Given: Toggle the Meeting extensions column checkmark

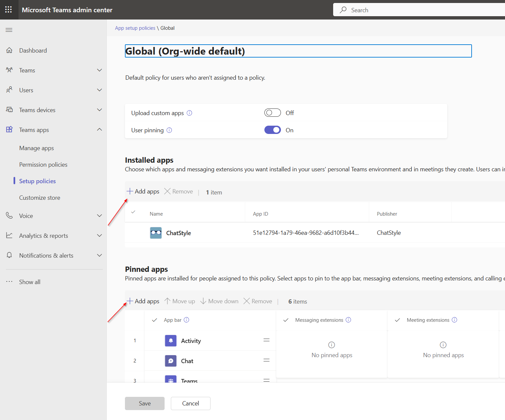Looking at the screenshot, I should [x=398, y=320].
